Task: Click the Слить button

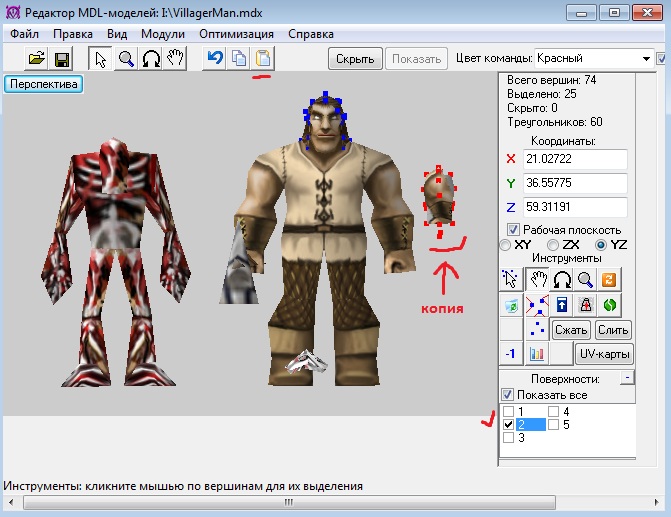Action: tap(613, 330)
